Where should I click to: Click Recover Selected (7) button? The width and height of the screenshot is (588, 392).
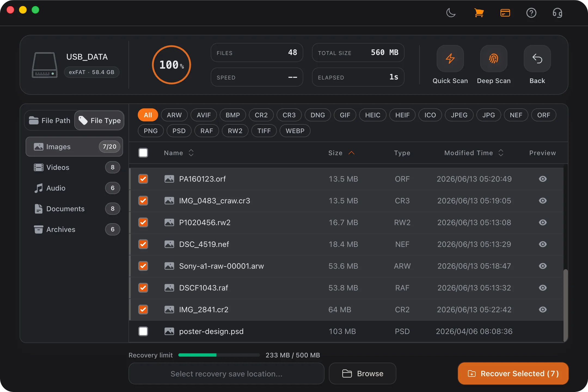(513, 373)
